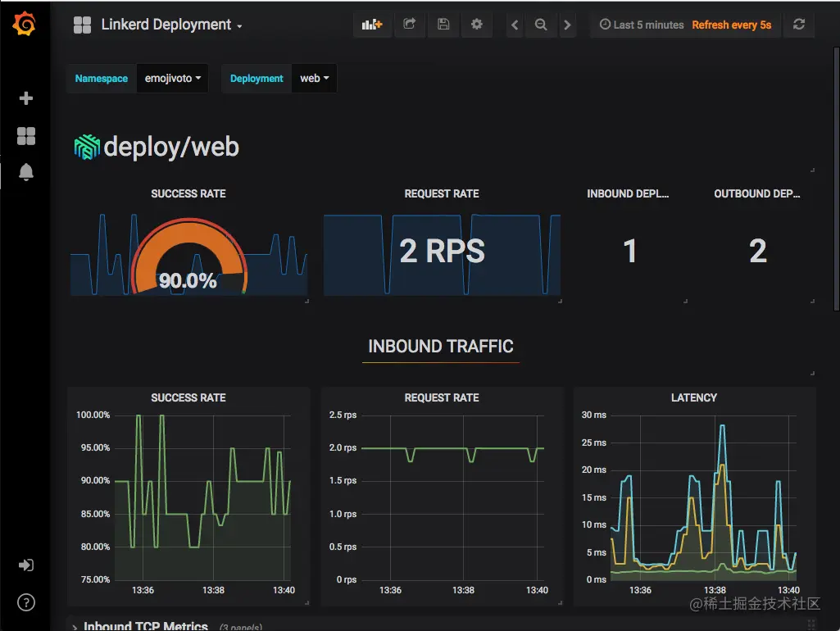Click the Inbound Traffic section heading
Viewport: 840px width, 631px height.
click(440, 346)
